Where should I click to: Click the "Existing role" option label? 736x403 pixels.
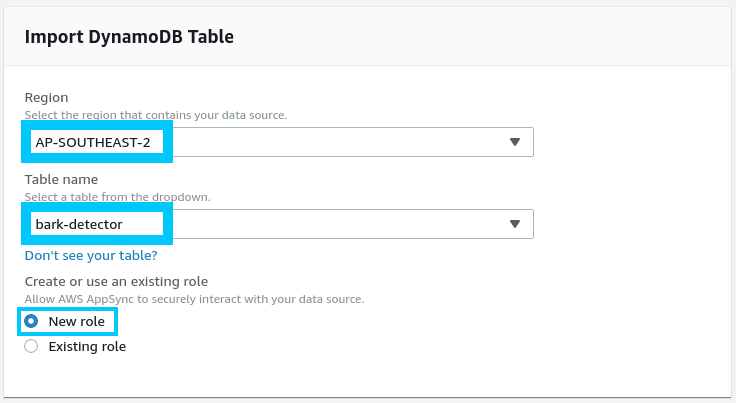(x=87, y=346)
